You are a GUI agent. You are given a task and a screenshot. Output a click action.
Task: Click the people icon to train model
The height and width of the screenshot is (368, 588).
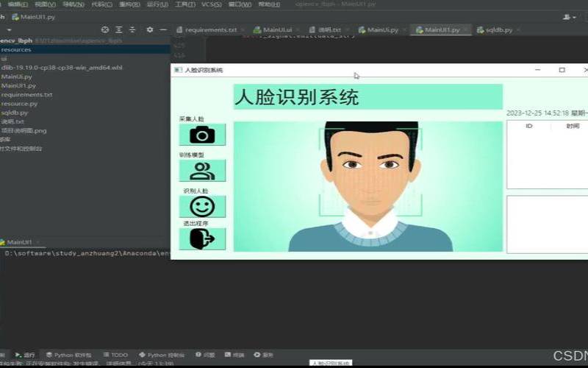pyautogui.click(x=202, y=171)
